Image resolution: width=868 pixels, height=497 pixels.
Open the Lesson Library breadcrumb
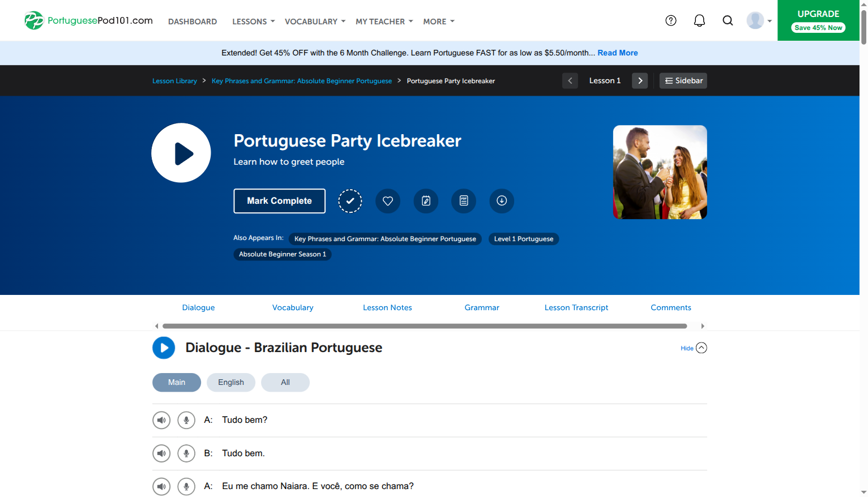[x=174, y=81]
